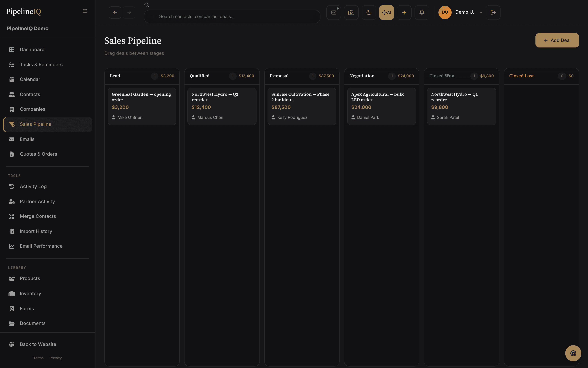Click the Closed Won column header
Image resolution: width=588 pixels, height=368 pixels.
click(461, 76)
